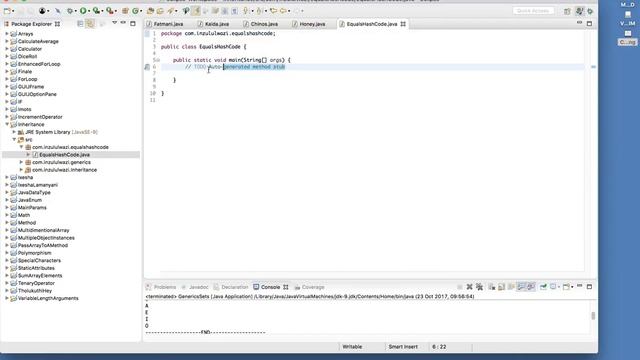The image size is (640, 360).
Task: Switch to the Kaida.java editor tab
Action: coord(213,24)
